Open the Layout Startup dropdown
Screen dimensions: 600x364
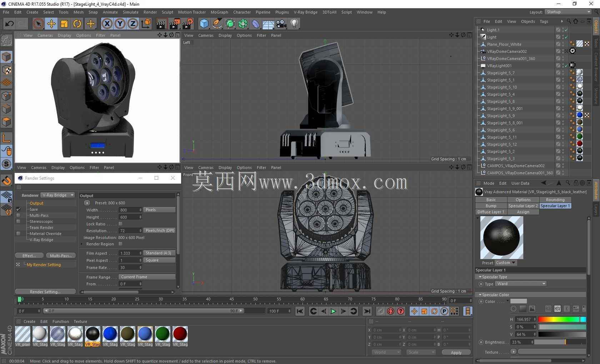pyautogui.click(x=568, y=12)
